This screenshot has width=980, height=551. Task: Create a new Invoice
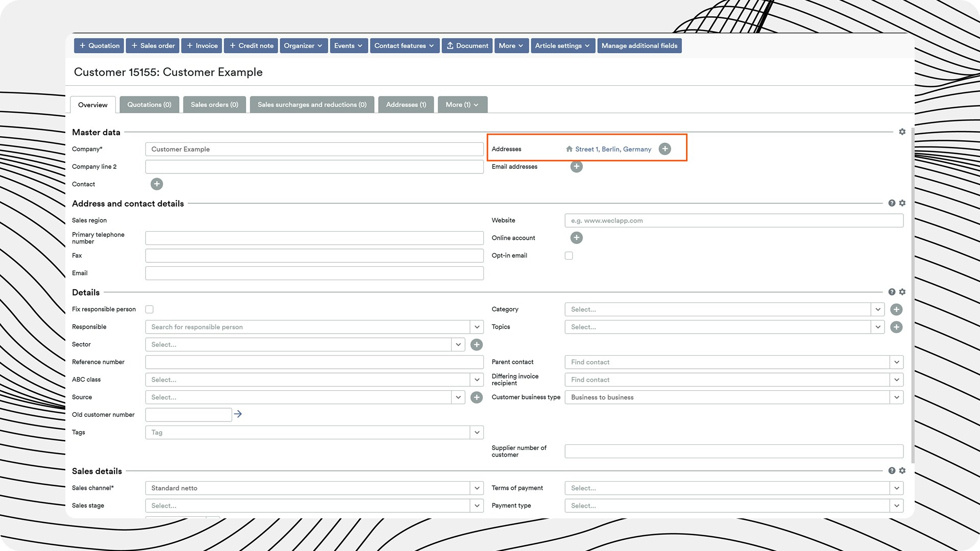202,46
